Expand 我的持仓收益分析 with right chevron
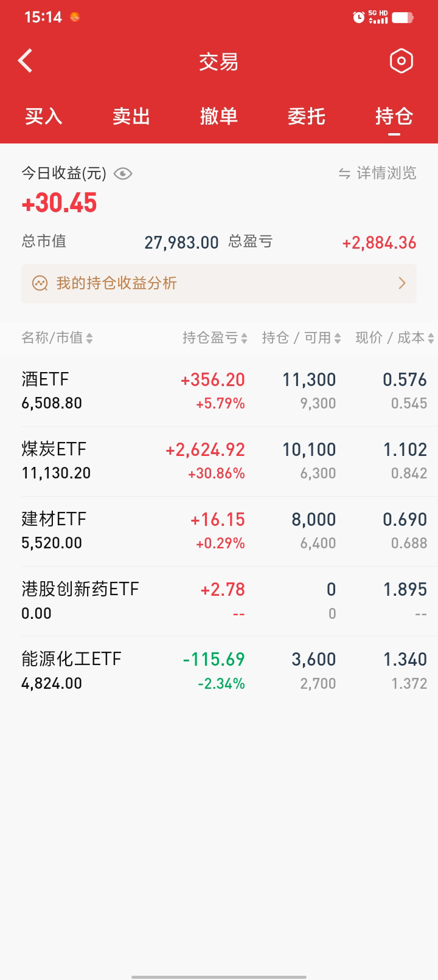Image resolution: width=438 pixels, height=980 pixels. 401,283
